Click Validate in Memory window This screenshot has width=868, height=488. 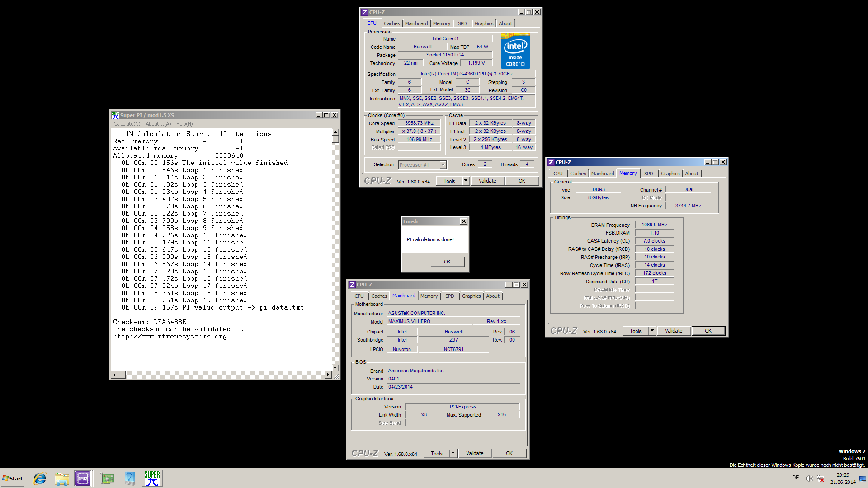pyautogui.click(x=674, y=331)
